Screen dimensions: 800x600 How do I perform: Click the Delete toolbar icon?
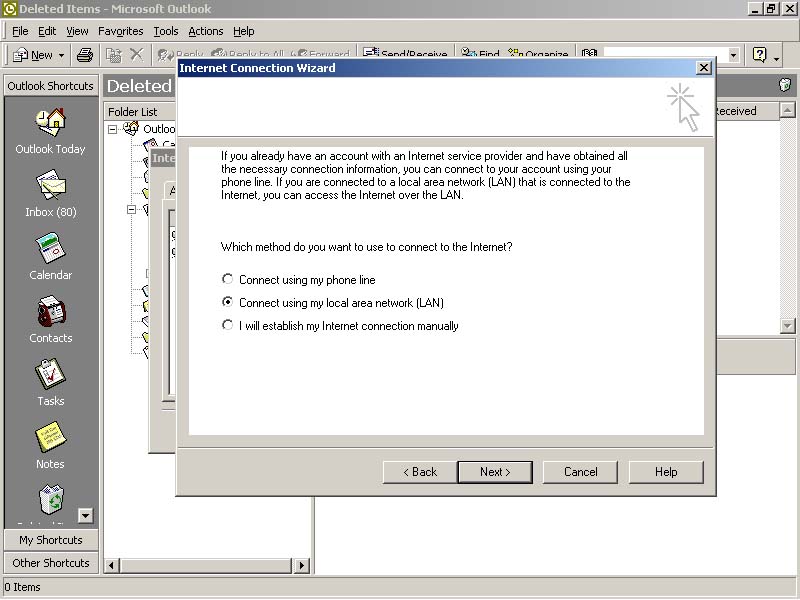click(x=136, y=55)
